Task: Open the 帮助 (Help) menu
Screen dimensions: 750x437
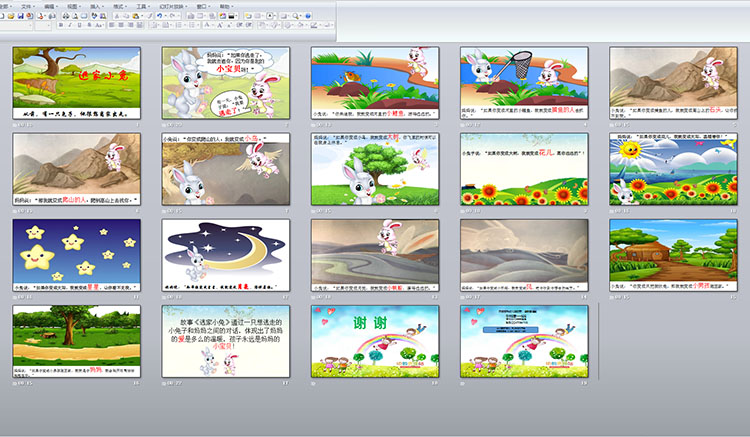Action: click(x=224, y=7)
